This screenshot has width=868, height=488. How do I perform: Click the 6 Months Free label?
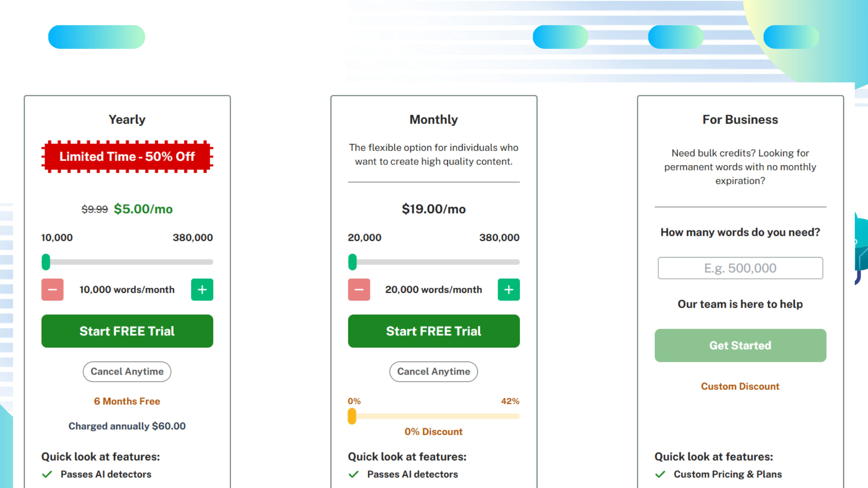click(x=127, y=401)
